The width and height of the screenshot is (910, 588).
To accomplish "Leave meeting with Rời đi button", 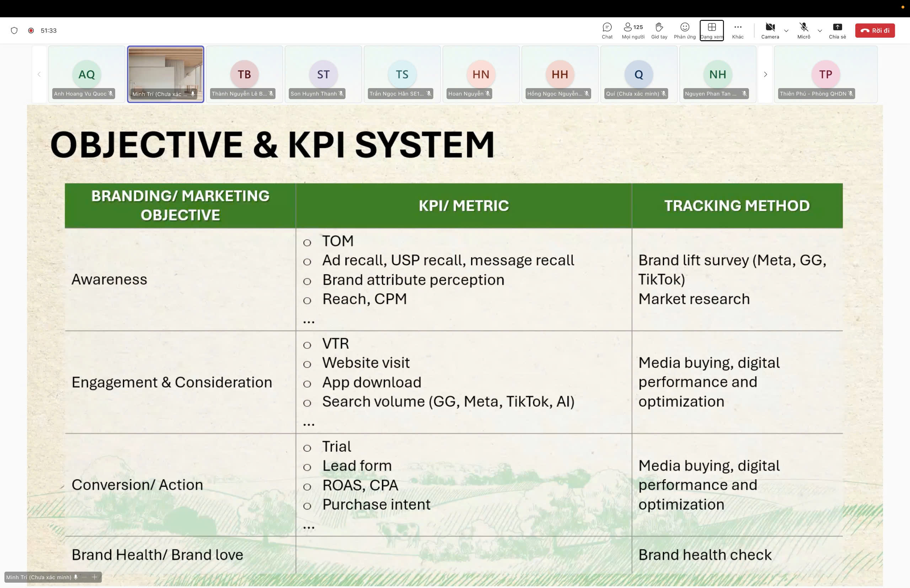I will click(874, 31).
